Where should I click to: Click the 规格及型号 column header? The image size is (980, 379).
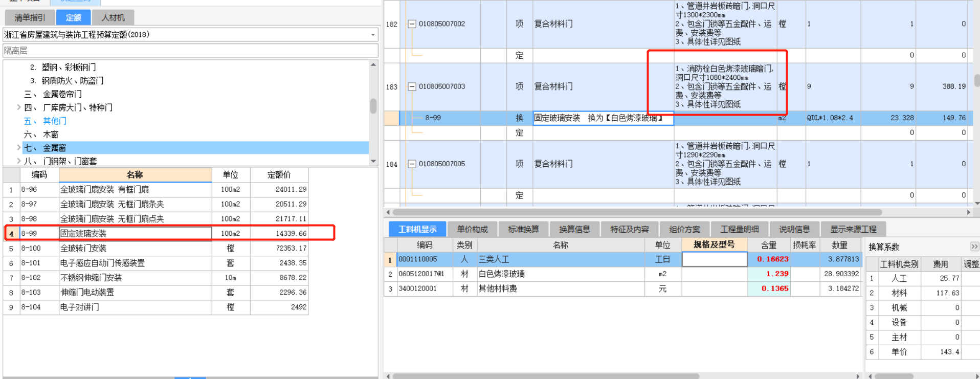715,245
